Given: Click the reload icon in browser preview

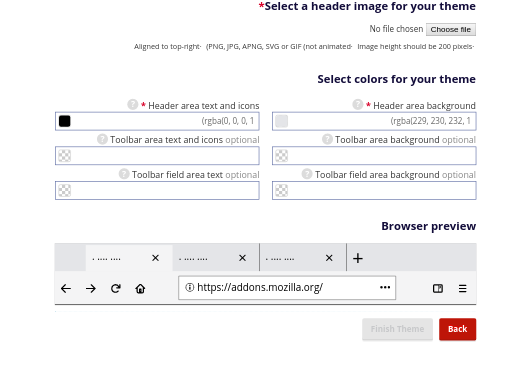Looking at the screenshot, I should [x=116, y=288].
